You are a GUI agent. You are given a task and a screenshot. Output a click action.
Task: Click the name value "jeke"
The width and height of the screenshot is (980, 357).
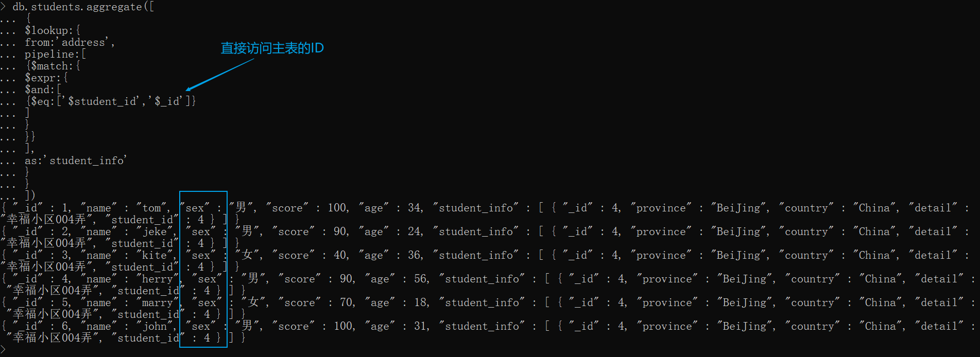[155, 232]
